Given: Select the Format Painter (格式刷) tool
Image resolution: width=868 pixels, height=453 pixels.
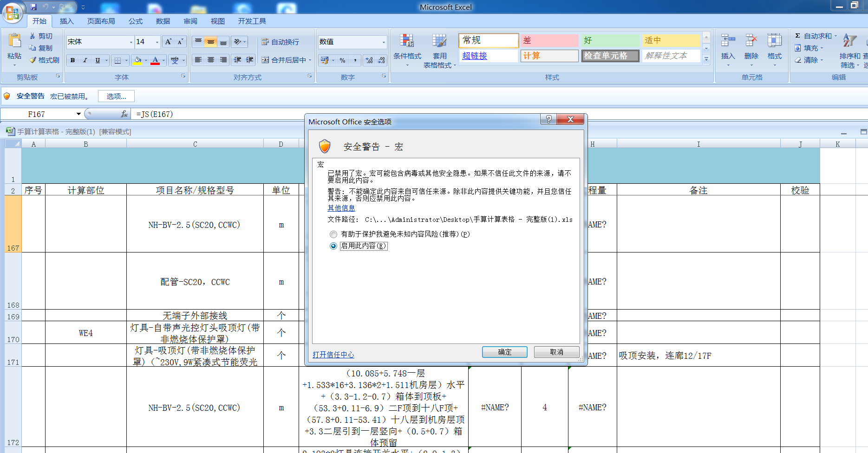Looking at the screenshot, I should (44, 60).
